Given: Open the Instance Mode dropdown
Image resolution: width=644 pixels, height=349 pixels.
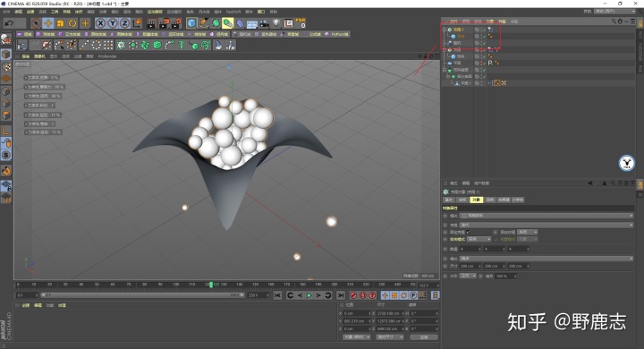Looking at the screenshot, I should point(479,239).
